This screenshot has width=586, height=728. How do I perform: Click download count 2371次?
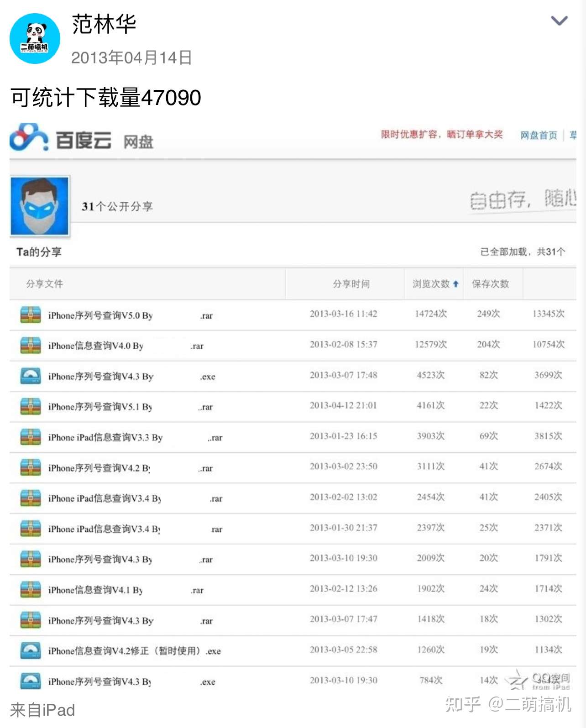tap(549, 527)
